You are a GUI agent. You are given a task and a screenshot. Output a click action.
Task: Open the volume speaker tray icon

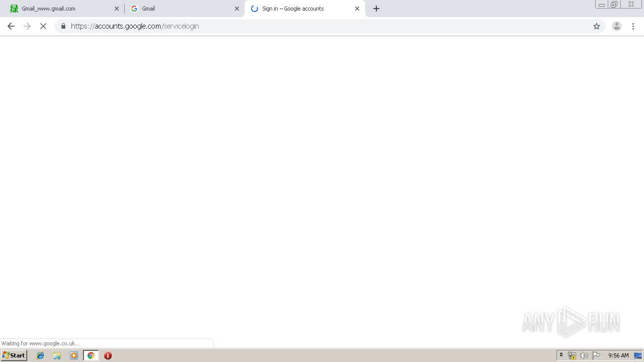tap(584, 355)
